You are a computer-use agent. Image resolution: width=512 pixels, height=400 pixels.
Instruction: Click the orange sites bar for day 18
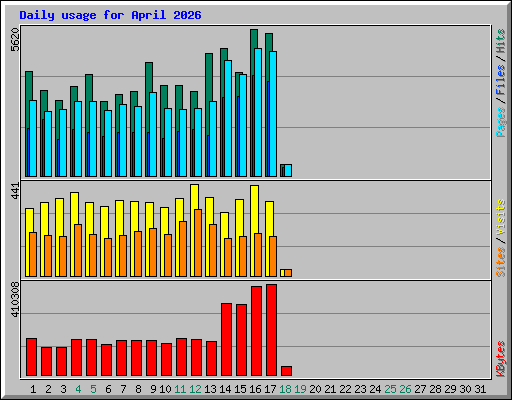(x=288, y=273)
